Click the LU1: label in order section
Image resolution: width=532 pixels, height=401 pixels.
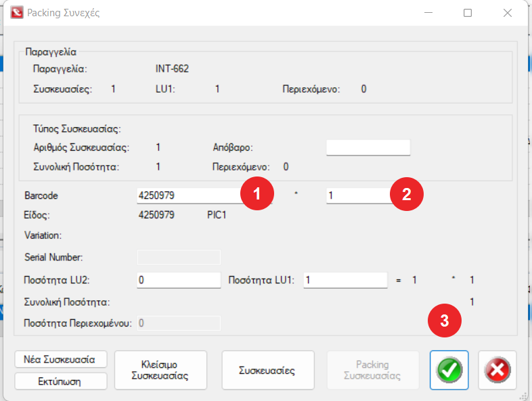pyautogui.click(x=165, y=89)
